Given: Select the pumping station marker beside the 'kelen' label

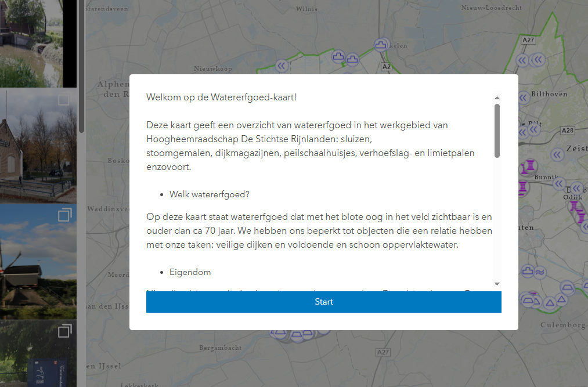Looking at the screenshot, I should tap(381, 45).
